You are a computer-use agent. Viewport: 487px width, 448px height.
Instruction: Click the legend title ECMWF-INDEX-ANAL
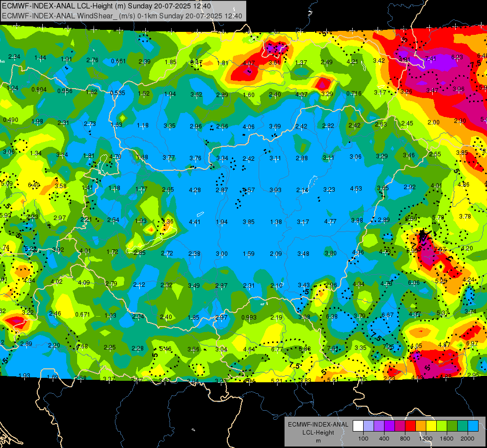(318, 425)
